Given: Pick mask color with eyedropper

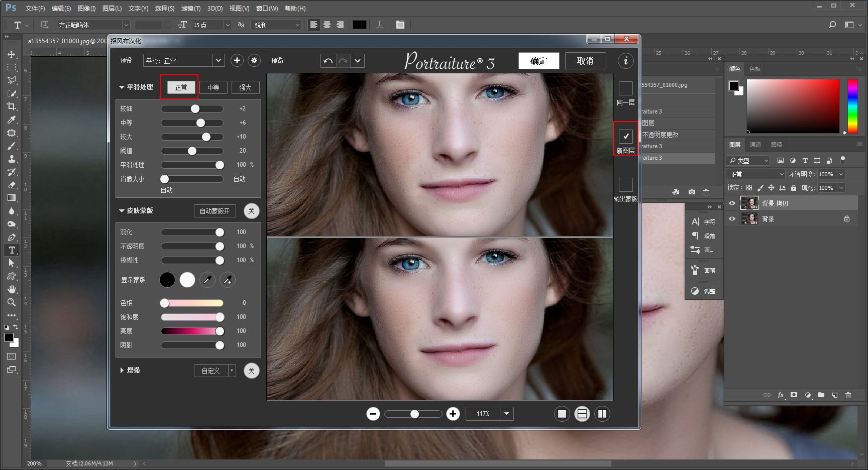Looking at the screenshot, I should (207, 280).
